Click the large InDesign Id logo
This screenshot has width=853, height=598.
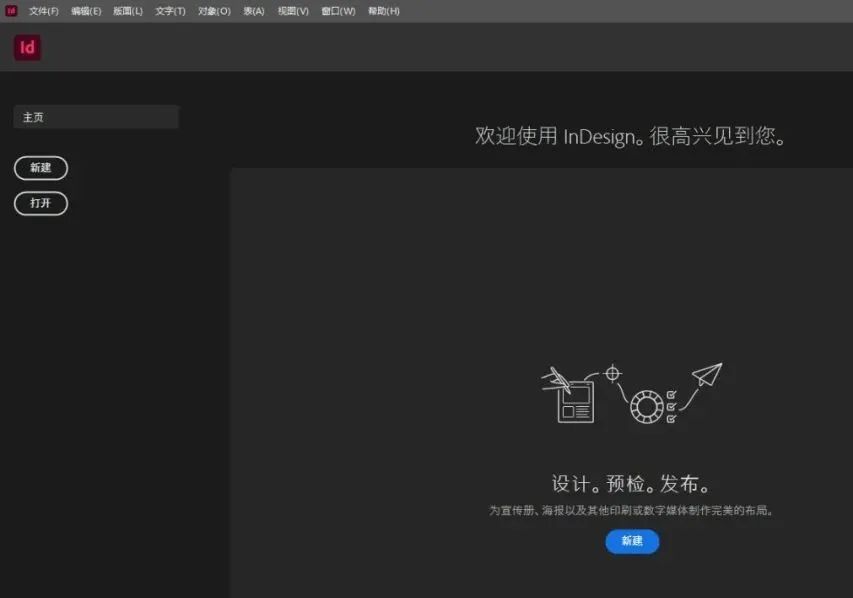click(x=27, y=47)
